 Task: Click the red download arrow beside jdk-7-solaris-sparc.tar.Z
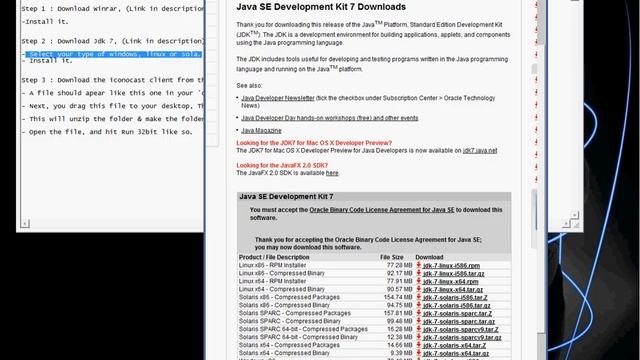(418, 313)
